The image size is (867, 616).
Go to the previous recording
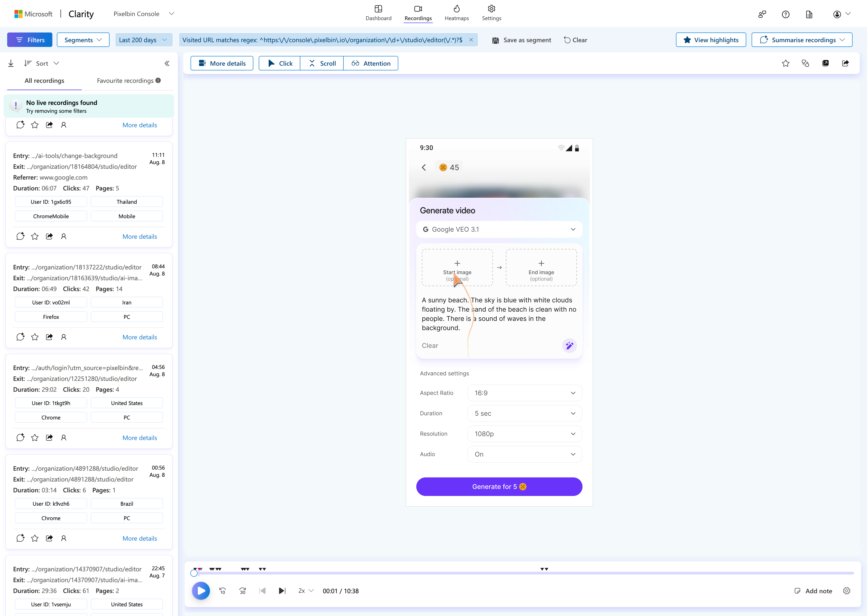click(262, 591)
